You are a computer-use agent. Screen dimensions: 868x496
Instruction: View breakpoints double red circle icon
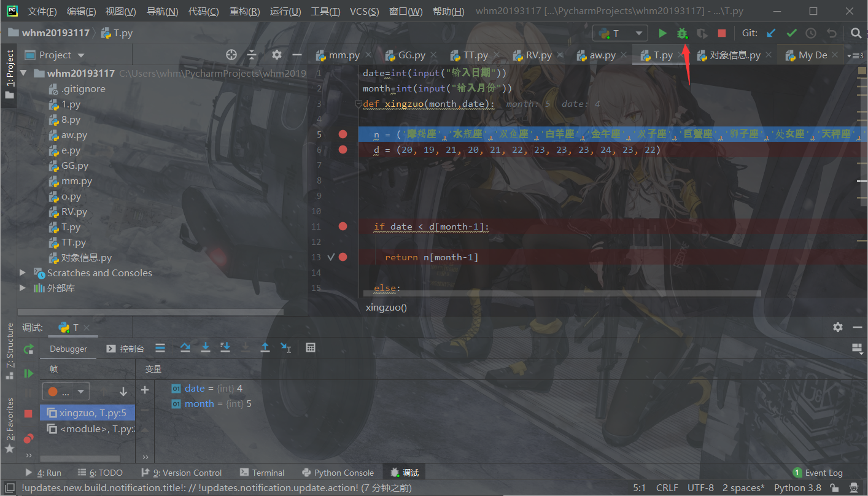(28, 438)
